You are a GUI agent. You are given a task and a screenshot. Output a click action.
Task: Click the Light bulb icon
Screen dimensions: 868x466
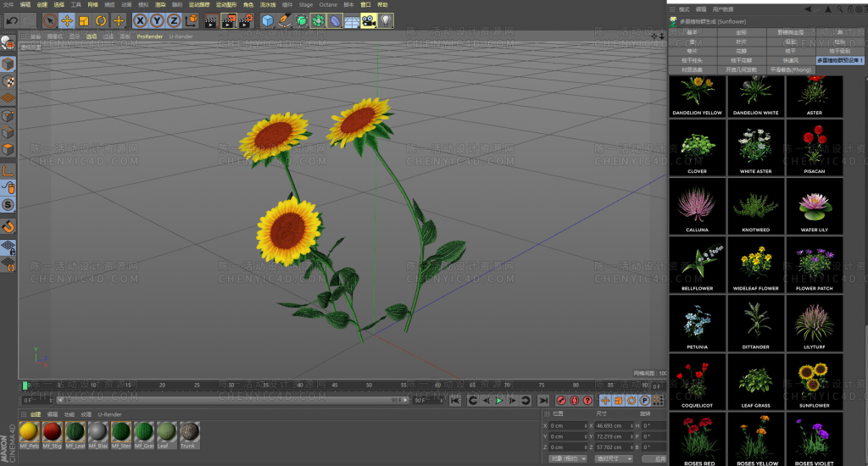(386, 20)
